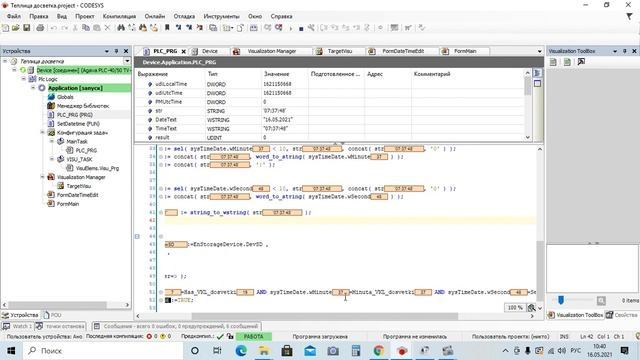Click the Login toolbar icon
The height and width of the screenshot is (360, 640).
[268, 28]
